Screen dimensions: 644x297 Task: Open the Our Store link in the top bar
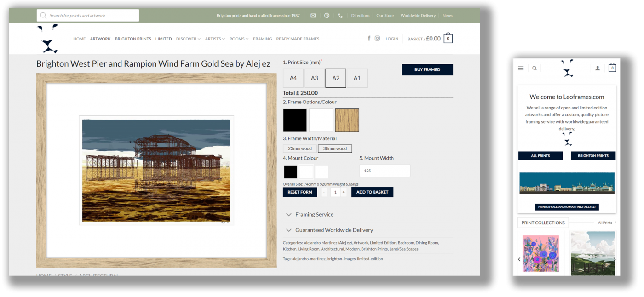click(385, 16)
